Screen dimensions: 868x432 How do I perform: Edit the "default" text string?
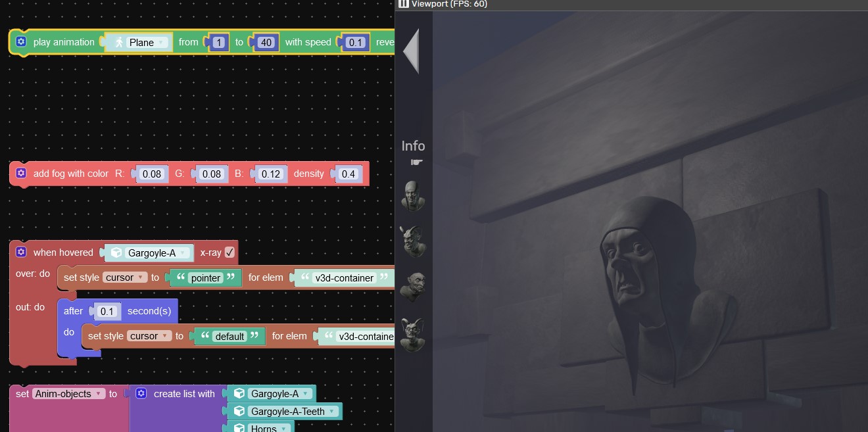pyautogui.click(x=229, y=337)
